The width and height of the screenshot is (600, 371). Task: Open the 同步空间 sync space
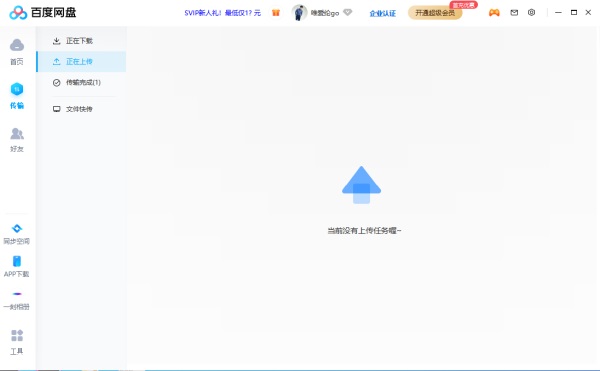[17, 234]
